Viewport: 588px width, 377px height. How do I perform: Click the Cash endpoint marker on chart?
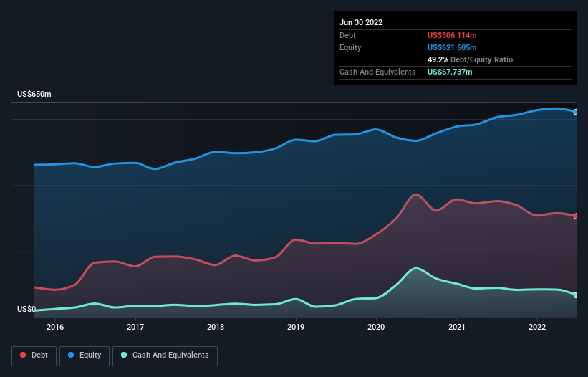coord(576,295)
